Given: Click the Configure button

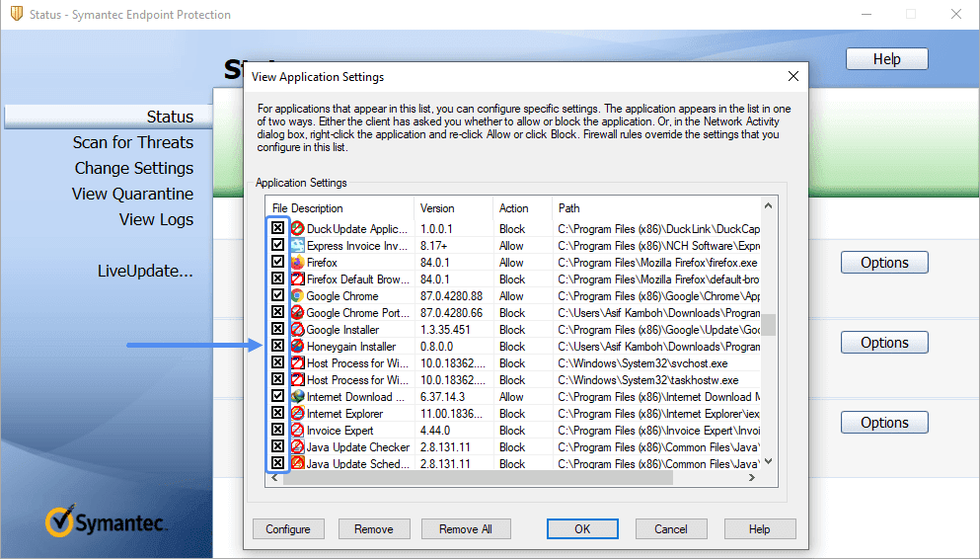Looking at the screenshot, I should tap(288, 529).
